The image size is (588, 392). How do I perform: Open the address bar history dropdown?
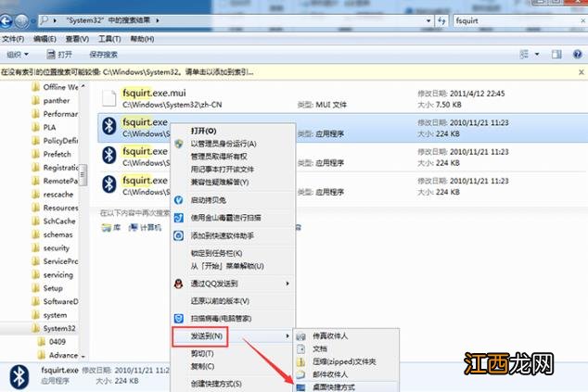[x=428, y=21]
